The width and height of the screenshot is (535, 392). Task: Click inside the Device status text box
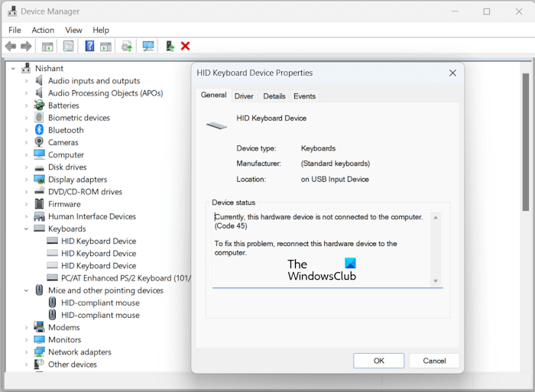pos(323,249)
